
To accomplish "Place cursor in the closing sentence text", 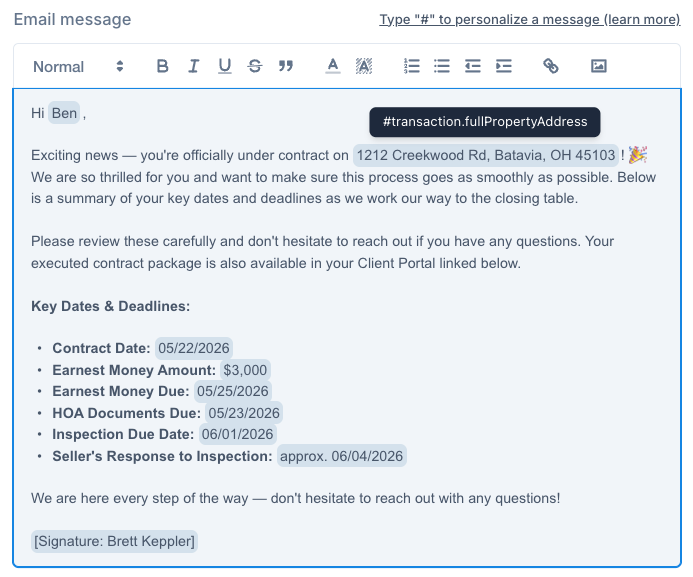I will pyautogui.click(x=295, y=498).
